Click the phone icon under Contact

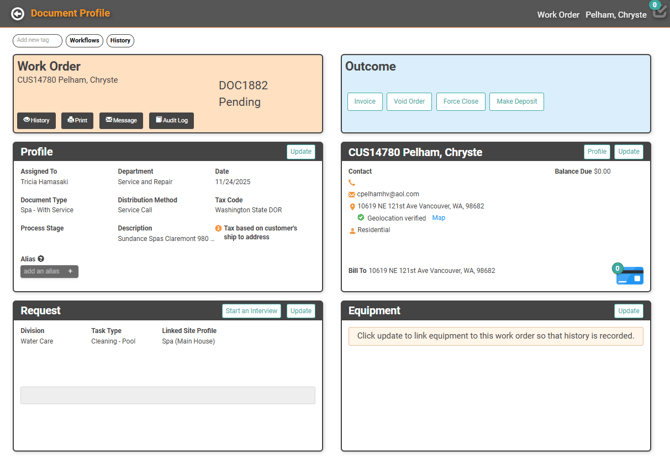click(352, 183)
